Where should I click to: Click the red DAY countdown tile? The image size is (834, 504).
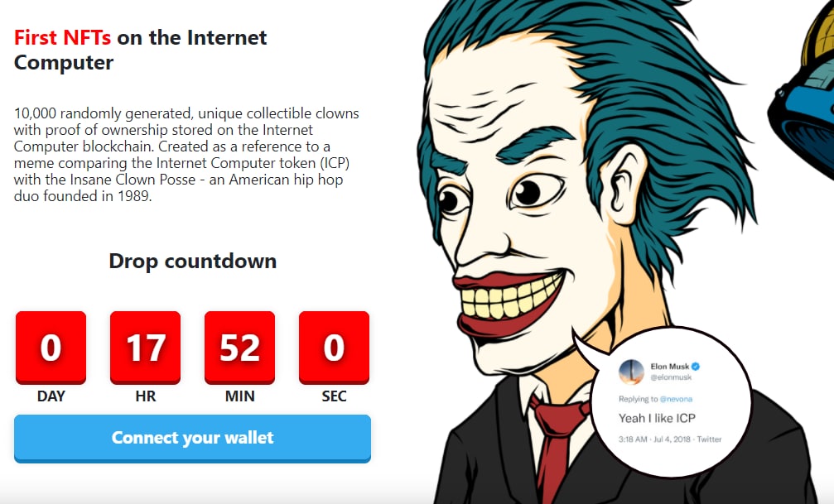pos(51,348)
